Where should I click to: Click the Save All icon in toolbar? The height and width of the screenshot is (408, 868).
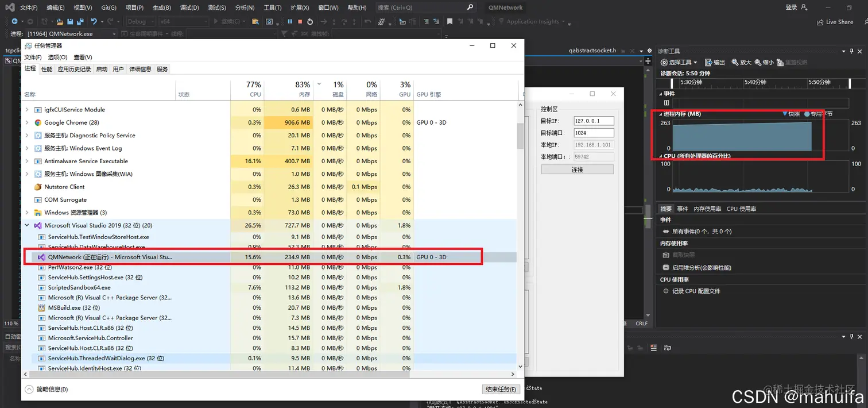point(80,22)
